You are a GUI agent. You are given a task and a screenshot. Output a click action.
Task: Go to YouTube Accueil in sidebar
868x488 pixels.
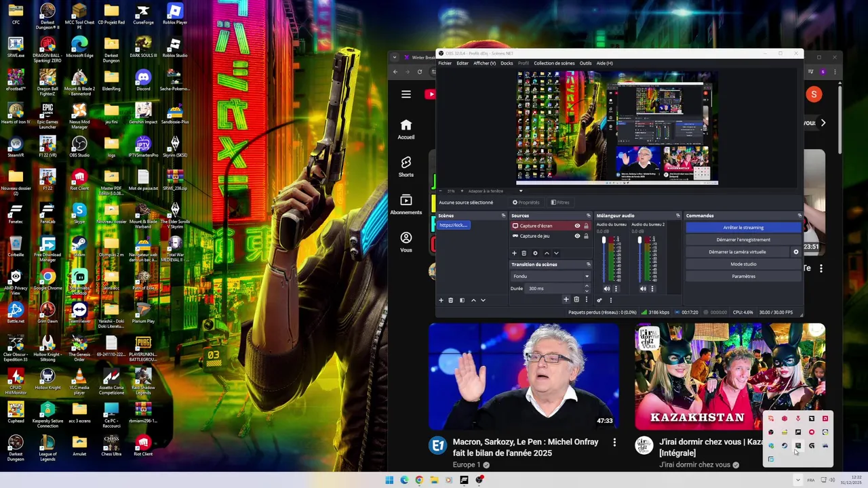tap(406, 129)
